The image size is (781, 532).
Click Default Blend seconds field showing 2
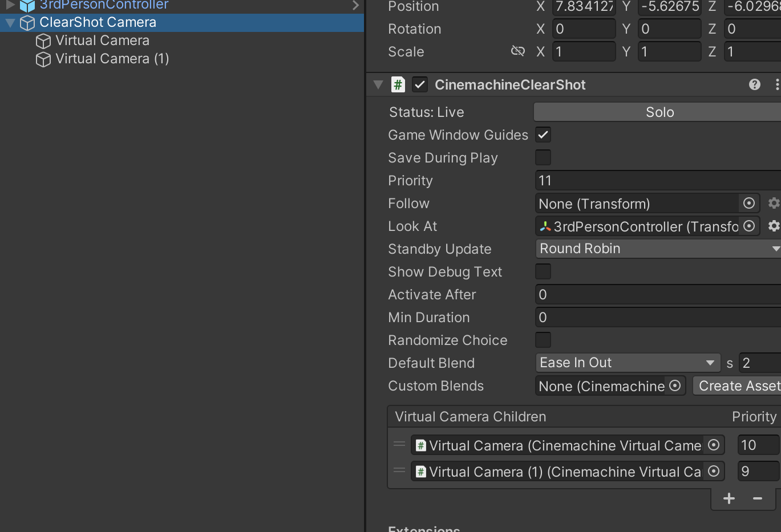pos(760,363)
